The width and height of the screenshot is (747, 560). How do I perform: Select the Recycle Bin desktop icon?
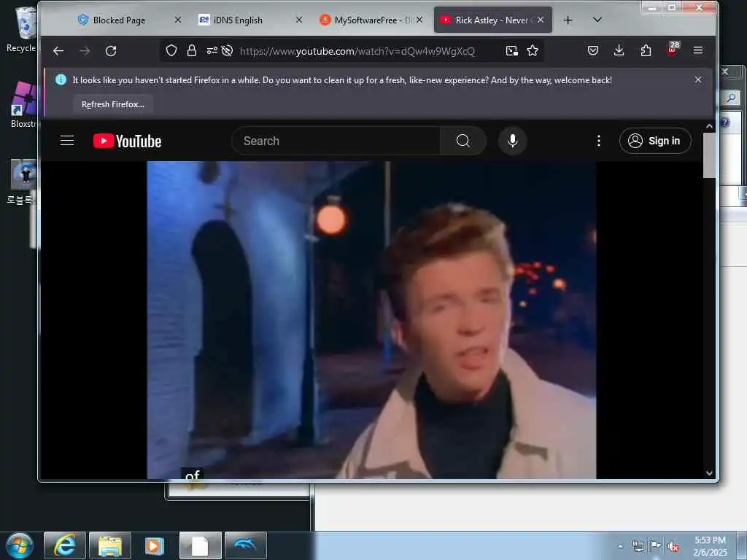[x=21, y=29]
